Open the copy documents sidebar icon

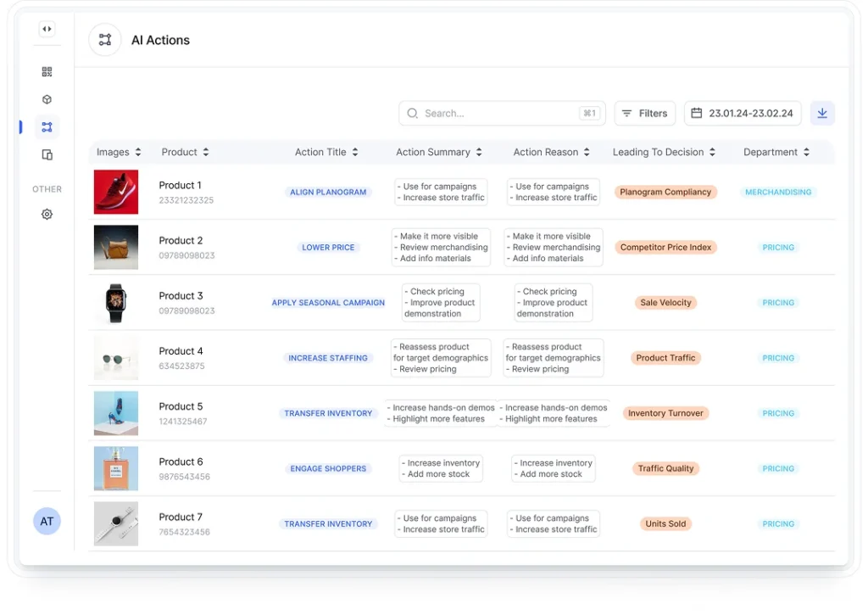coord(47,154)
